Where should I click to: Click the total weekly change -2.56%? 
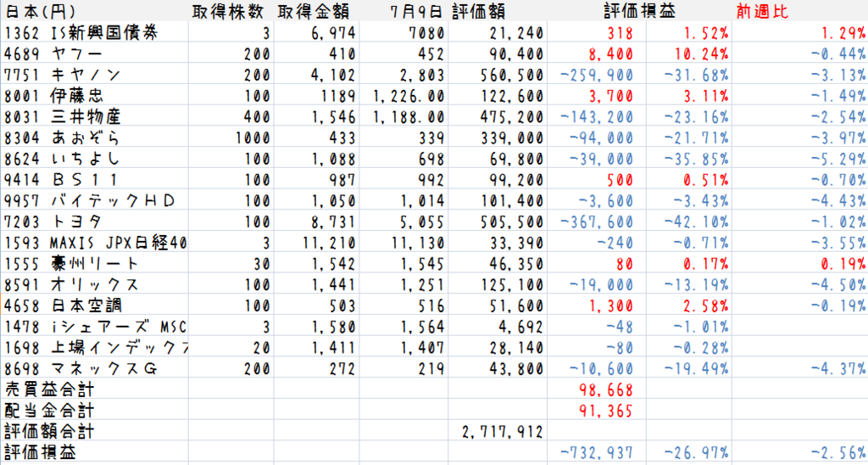pyautogui.click(x=838, y=453)
